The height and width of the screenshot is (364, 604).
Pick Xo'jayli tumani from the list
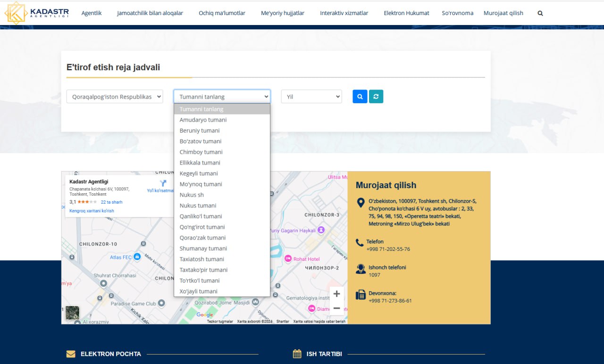(x=199, y=291)
